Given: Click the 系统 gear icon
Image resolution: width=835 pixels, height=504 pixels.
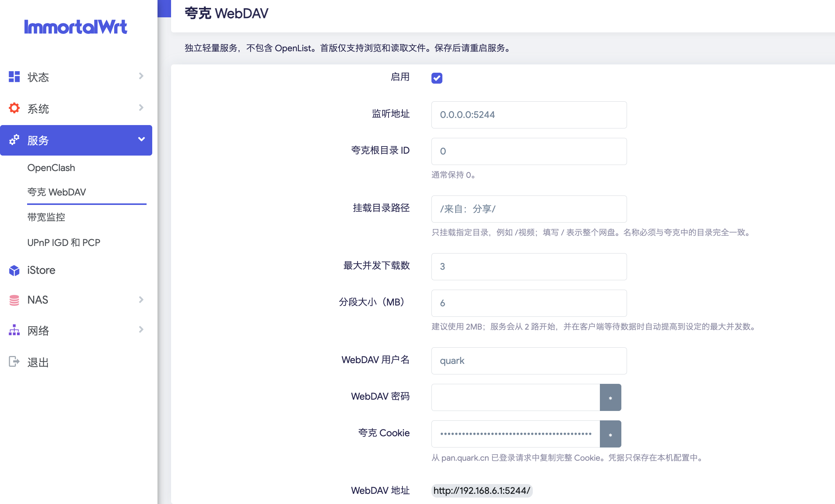Looking at the screenshot, I should click(x=14, y=108).
